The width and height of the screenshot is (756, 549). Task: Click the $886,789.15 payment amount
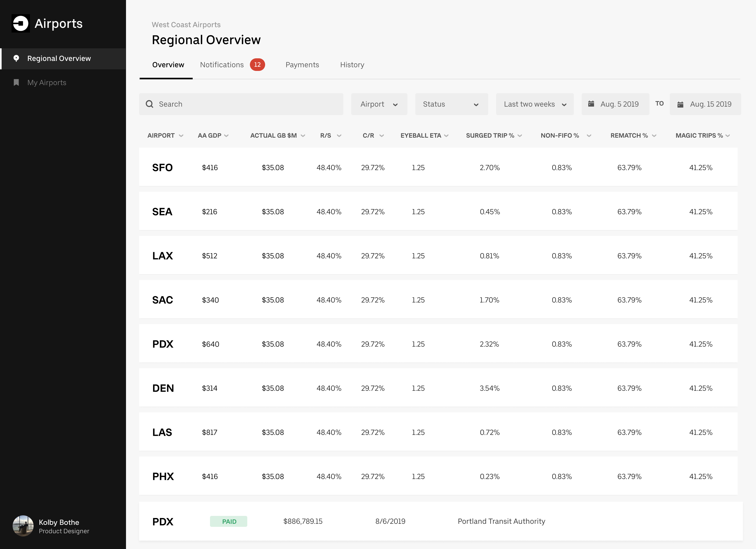point(303,521)
